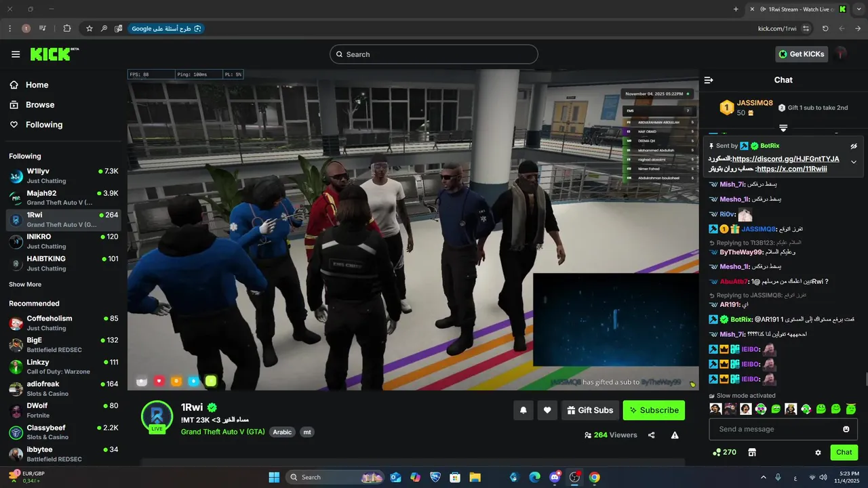Open chat settings gear
The image size is (868, 488).
(x=818, y=453)
